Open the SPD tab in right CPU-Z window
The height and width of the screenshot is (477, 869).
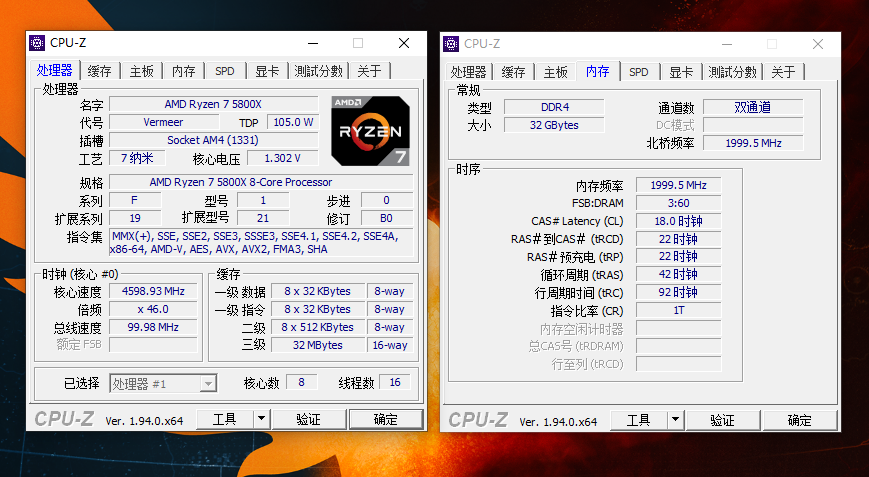[x=639, y=71]
